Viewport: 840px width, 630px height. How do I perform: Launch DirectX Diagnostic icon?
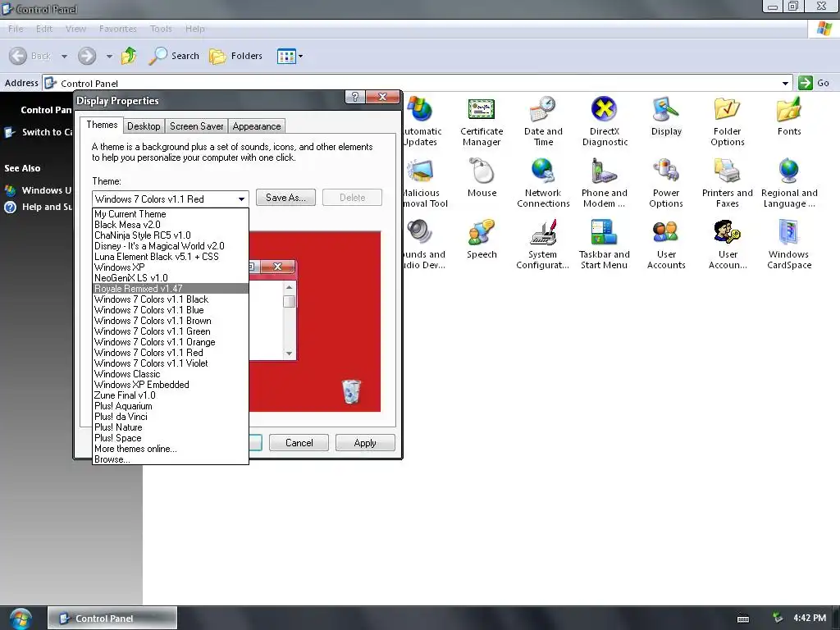pyautogui.click(x=605, y=121)
